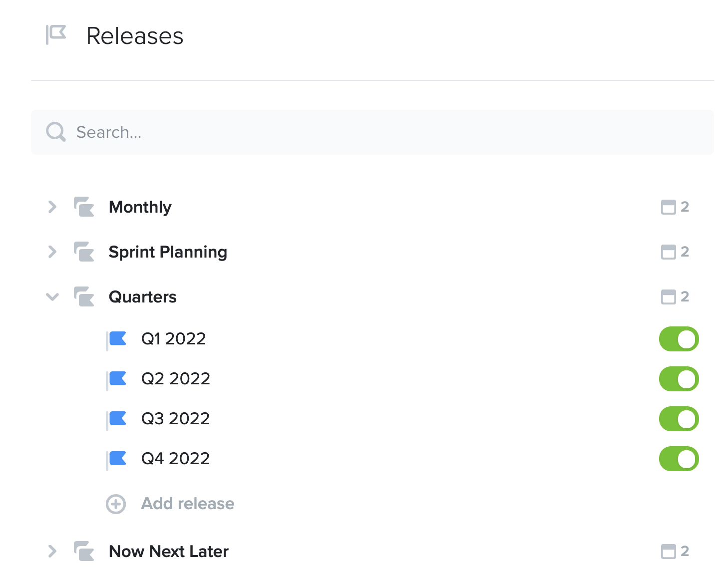Viewport: 728px width, 575px height.
Task: Focus the Search releases field
Action: (372, 132)
